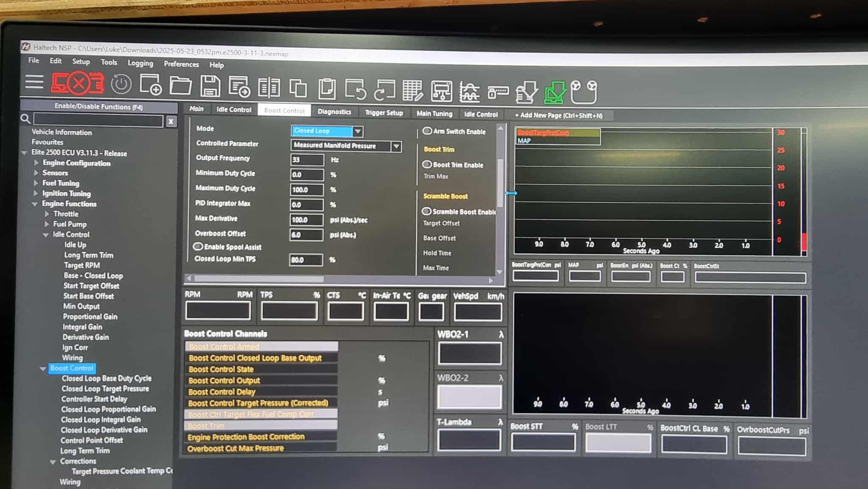Click the power reset ECU icon
The image size is (868, 489).
(x=121, y=84)
